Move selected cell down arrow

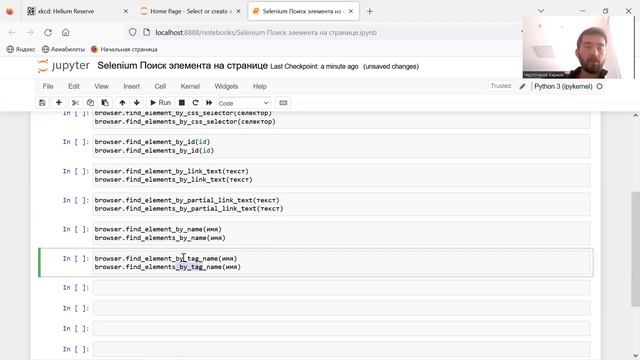click(x=137, y=103)
